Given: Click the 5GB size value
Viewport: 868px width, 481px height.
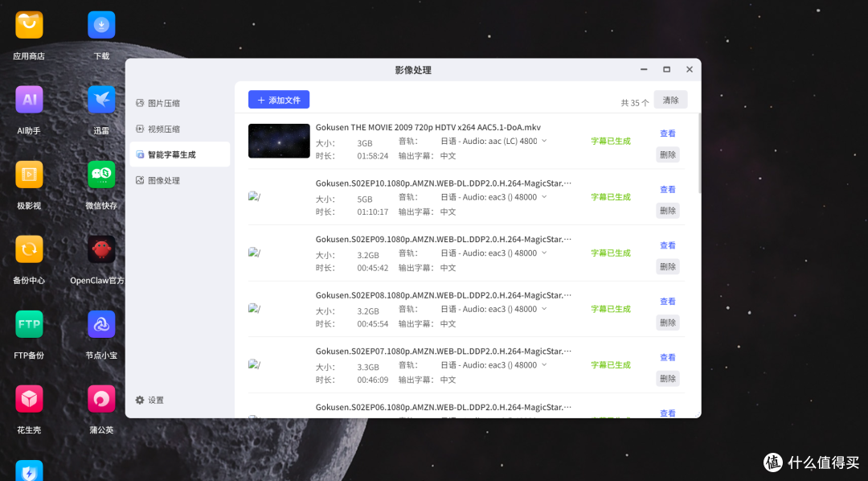Looking at the screenshot, I should click(x=365, y=199).
